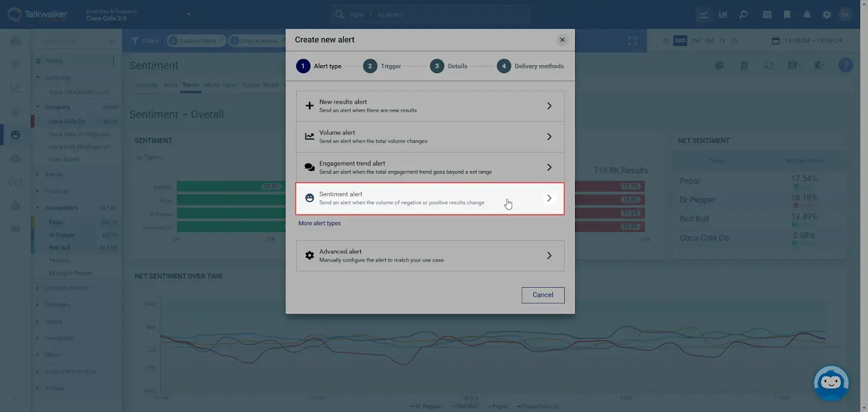
Task: Click the More alert types link
Action: click(x=320, y=223)
